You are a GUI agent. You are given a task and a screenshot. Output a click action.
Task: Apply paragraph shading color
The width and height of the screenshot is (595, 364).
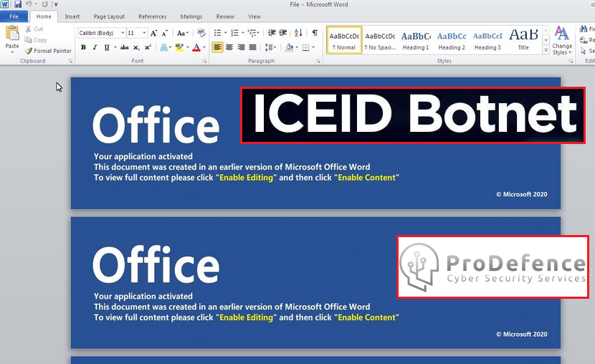click(289, 47)
